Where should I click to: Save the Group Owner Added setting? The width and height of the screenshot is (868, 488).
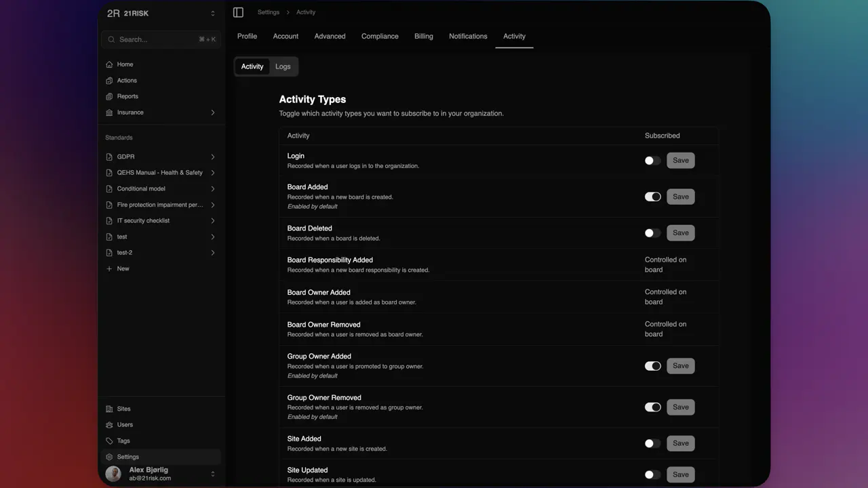[x=680, y=365]
